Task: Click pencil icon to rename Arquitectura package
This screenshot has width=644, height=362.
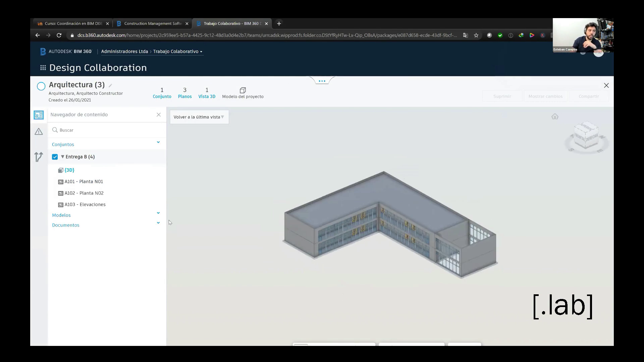Action: tap(110, 85)
